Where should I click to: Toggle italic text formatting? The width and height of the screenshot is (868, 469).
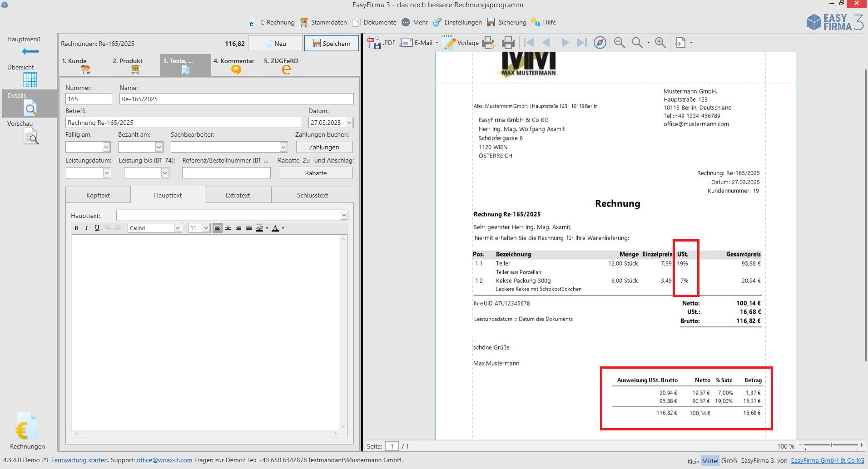(x=86, y=228)
